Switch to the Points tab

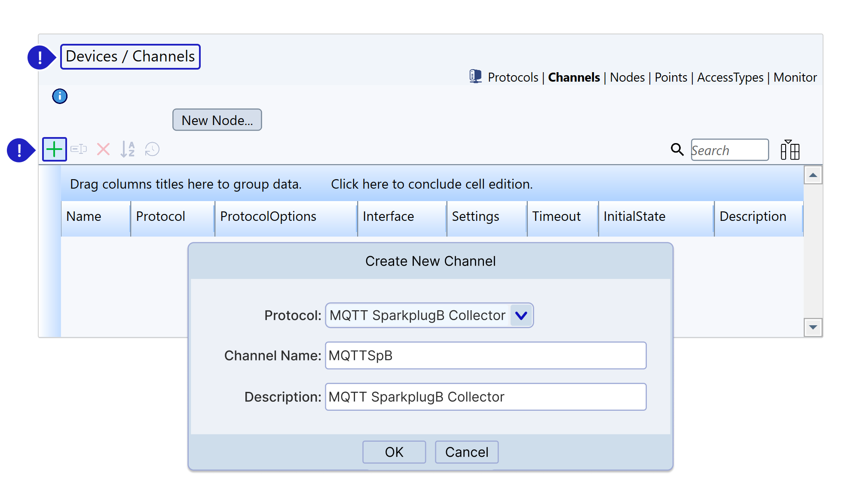(x=671, y=77)
